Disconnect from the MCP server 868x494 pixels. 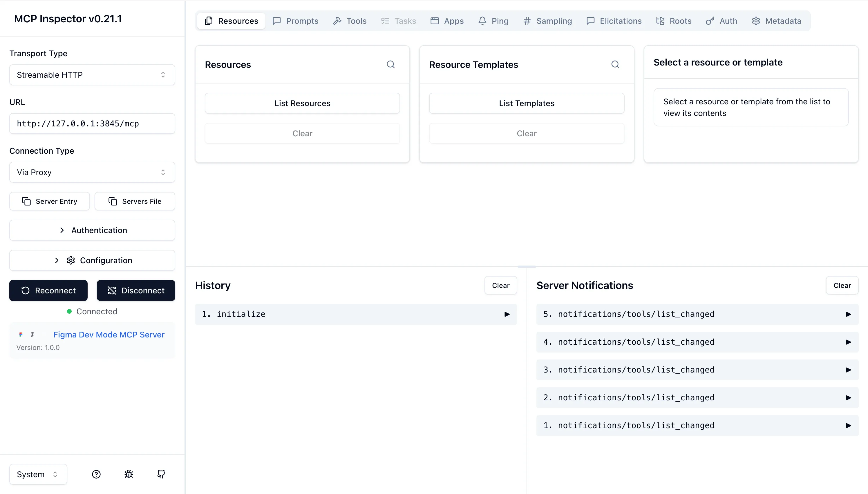click(x=136, y=290)
